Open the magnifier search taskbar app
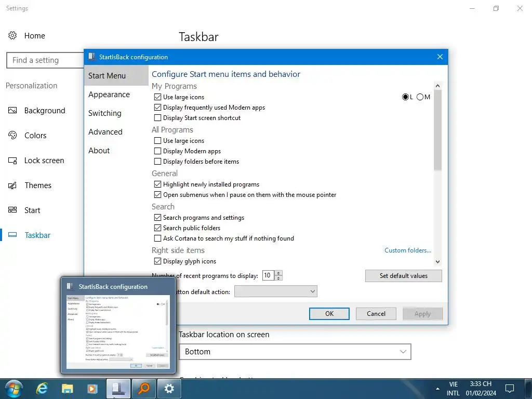The width and height of the screenshot is (532, 399). (x=144, y=389)
